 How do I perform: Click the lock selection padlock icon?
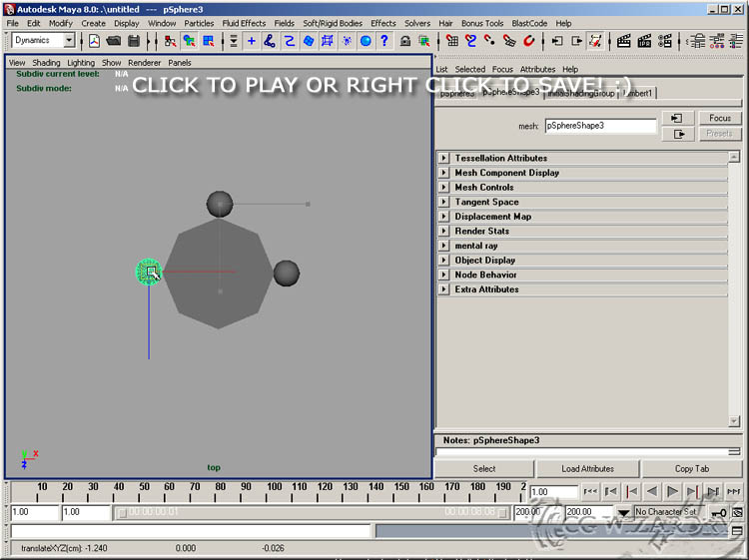405,41
